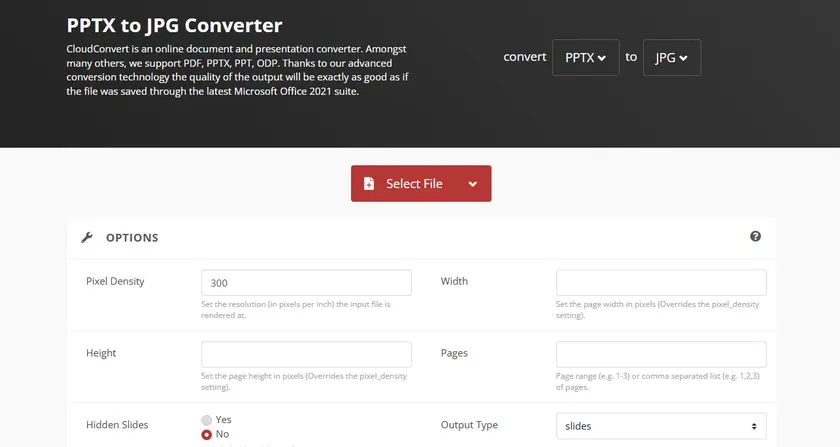Viewport: 840px width, 447px height.
Task: Focus the Pixel Density field showing 300
Action: [x=306, y=283]
